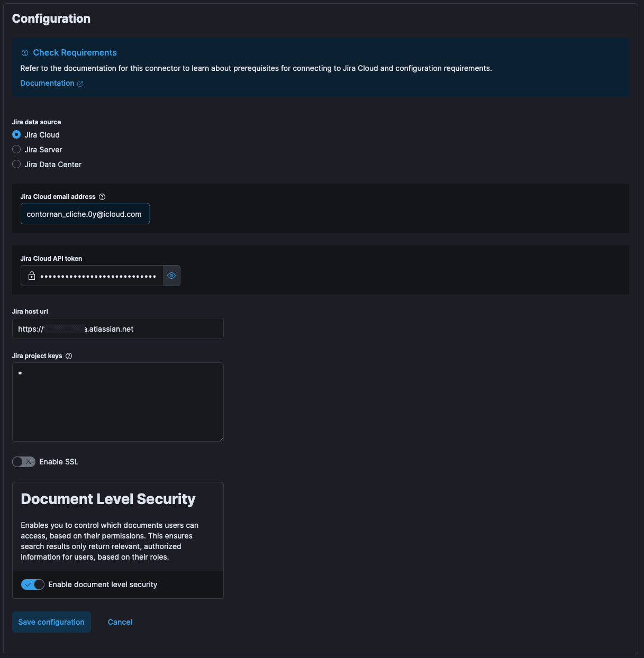
Task: Click the eye icon to reveal the API token
Action: 171,276
